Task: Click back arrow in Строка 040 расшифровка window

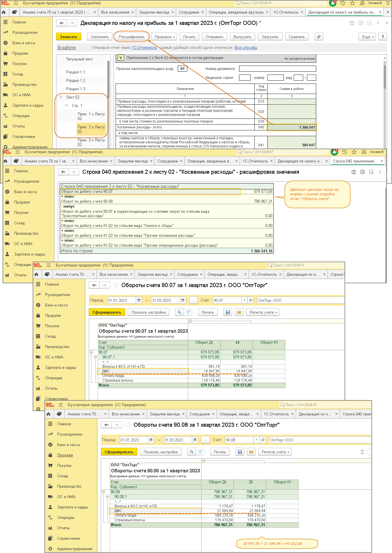Action: (x=63, y=172)
